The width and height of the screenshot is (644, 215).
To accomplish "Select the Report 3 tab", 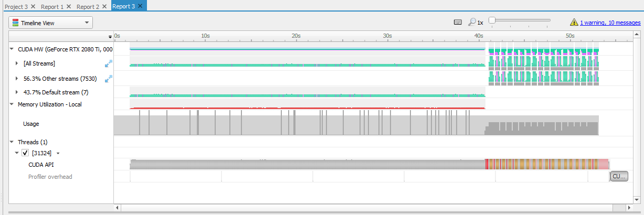I will (x=123, y=6).
